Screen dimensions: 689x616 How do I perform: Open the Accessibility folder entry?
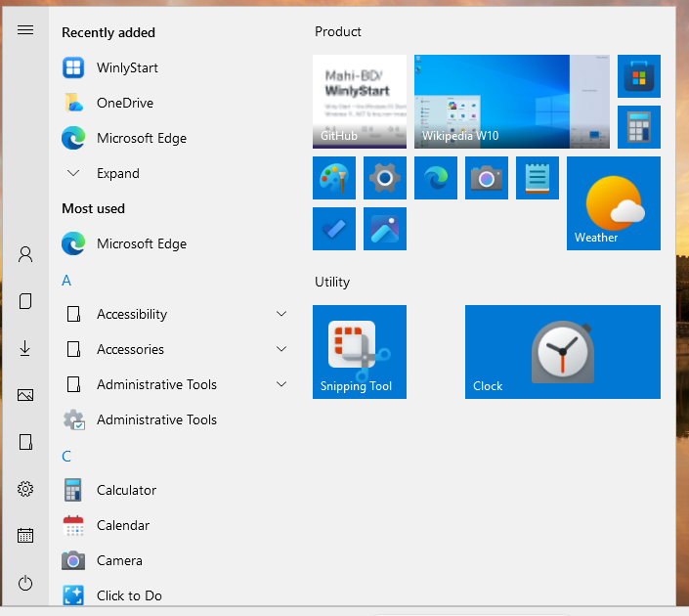click(176, 314)
